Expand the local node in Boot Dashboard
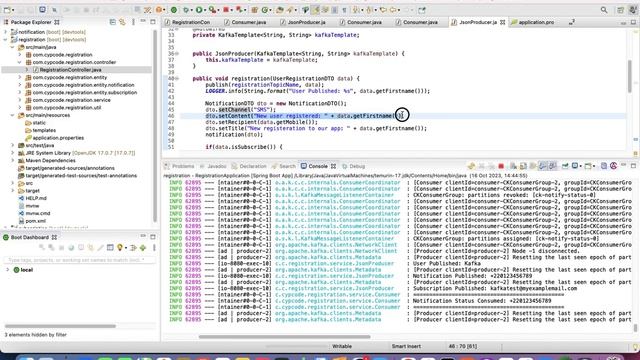This screenshot has height=360, width=640. coord(7,270)
